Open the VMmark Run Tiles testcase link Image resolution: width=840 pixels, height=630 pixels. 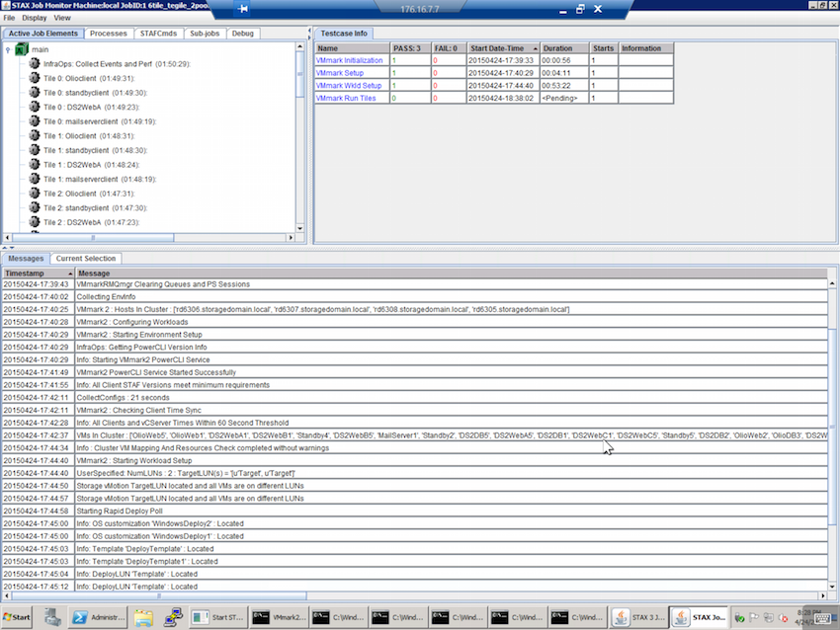point(346,98)
